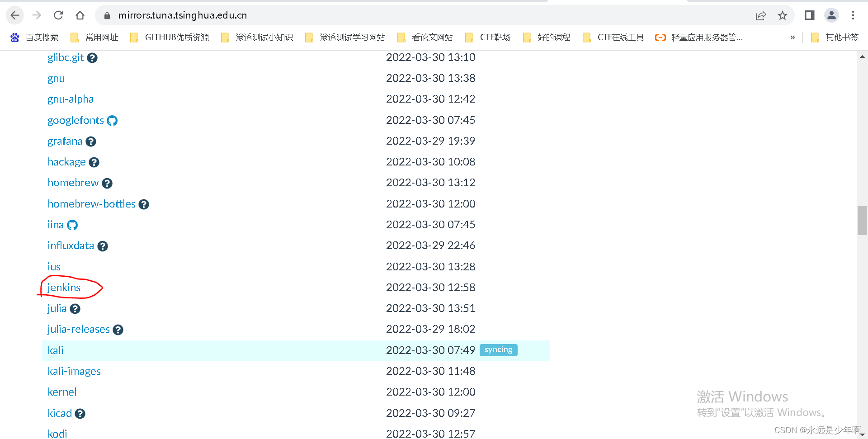Open the 常用网址 bookmark folder
868x439 pixels.
tap(94, 38)
